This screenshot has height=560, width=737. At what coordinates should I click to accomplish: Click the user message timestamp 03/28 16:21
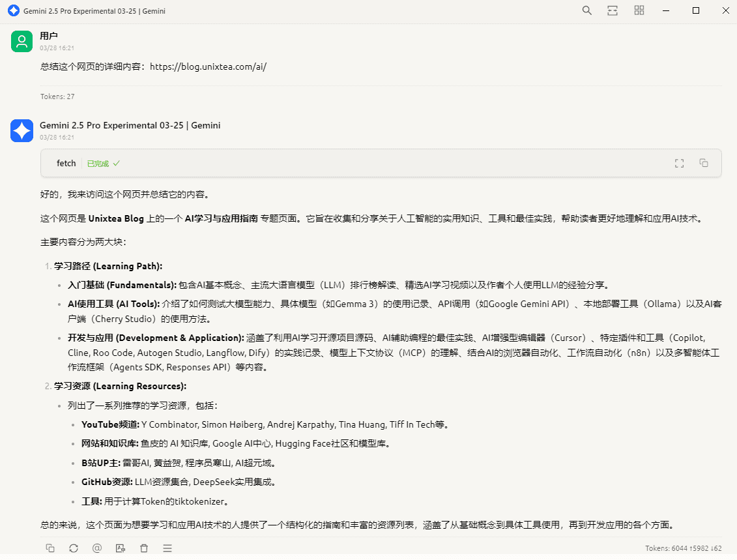click(57, 48)
